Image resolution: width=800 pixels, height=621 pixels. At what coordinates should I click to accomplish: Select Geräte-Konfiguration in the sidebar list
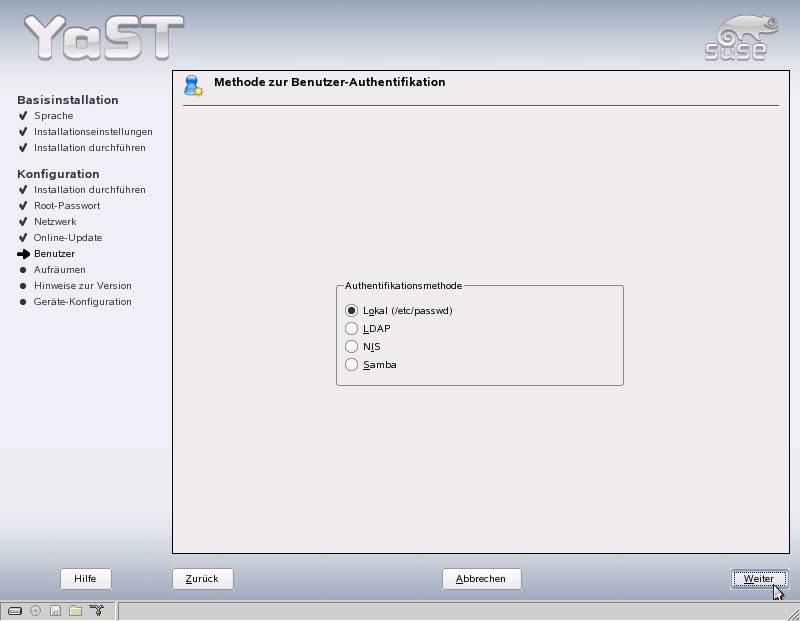82,302
